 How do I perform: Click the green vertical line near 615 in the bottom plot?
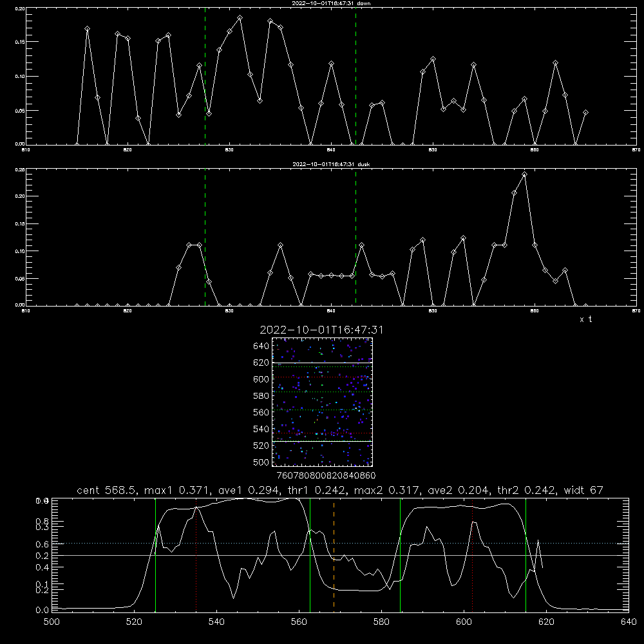tap(526, 554)
